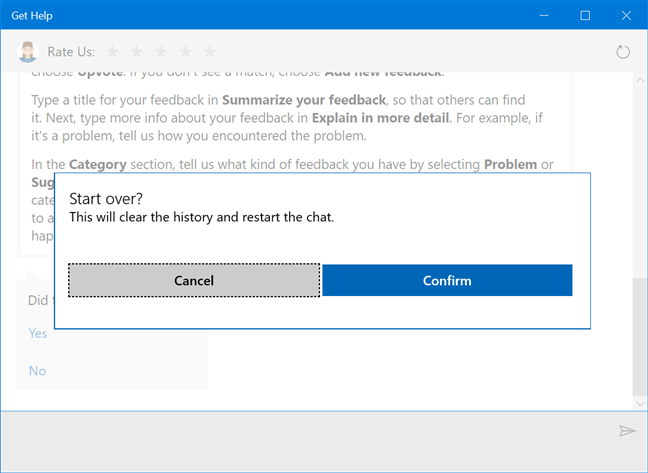Image resolution: width=648 pixels, height=473 pixels.
Task: Click the Rate Us label
Action: (x=72, y=51)
